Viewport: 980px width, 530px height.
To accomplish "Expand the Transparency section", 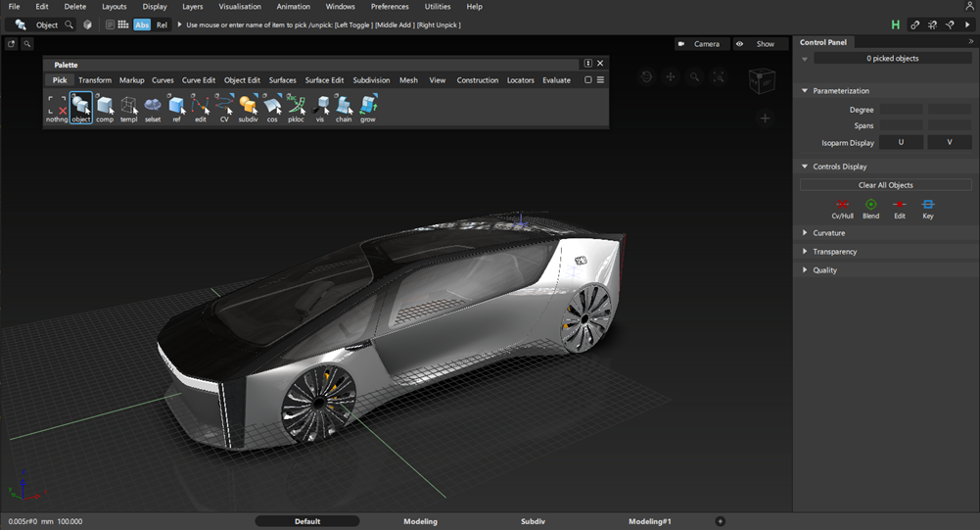I will coord(834,252).
